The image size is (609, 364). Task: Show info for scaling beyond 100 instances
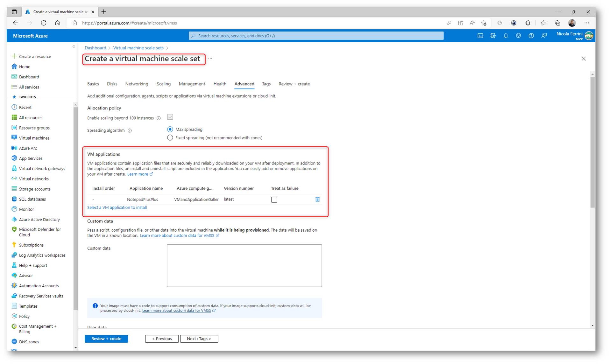tap(159, 118)
